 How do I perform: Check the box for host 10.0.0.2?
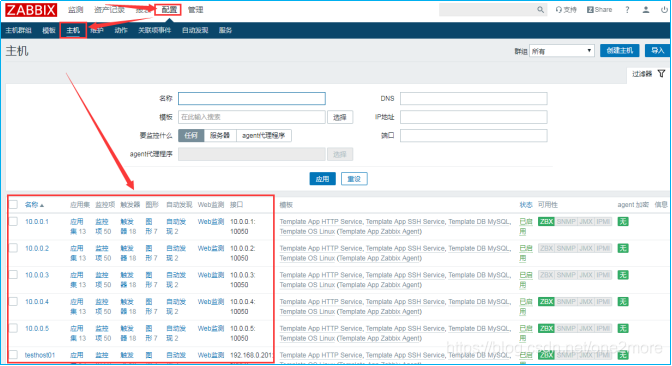[14, 248]
